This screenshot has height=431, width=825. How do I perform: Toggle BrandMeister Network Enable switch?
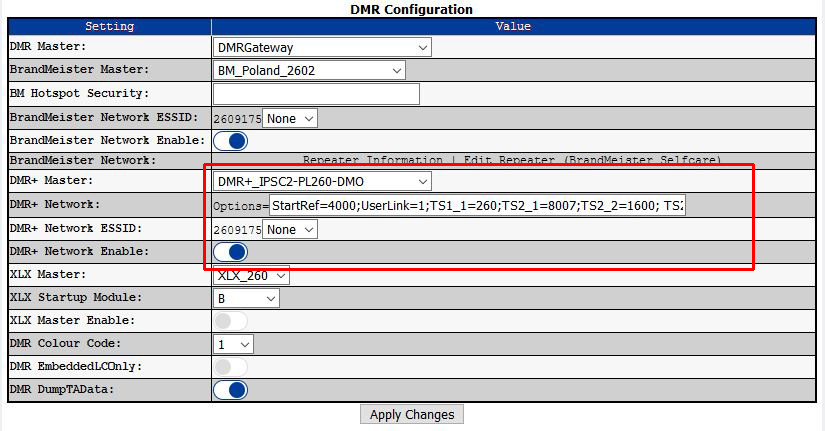[x=230, y=141]
